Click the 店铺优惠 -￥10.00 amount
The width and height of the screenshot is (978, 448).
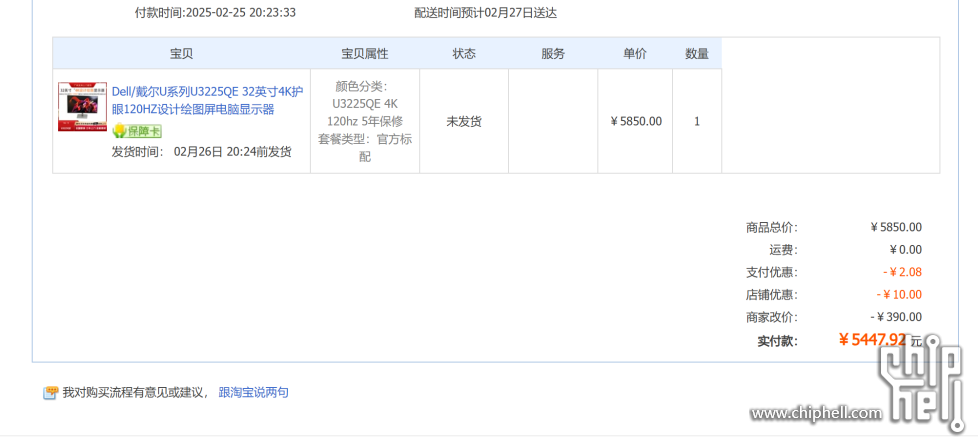(899, 295)
